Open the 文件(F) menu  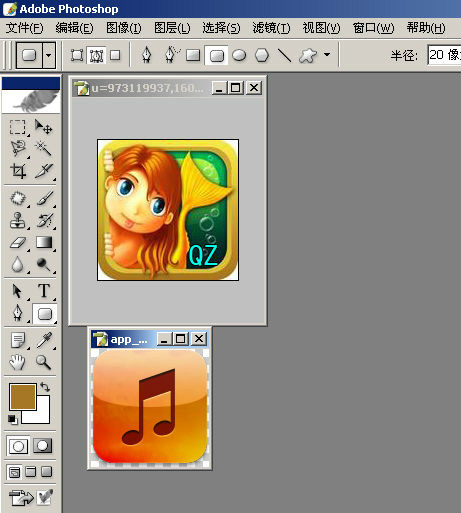coord(24,28)
